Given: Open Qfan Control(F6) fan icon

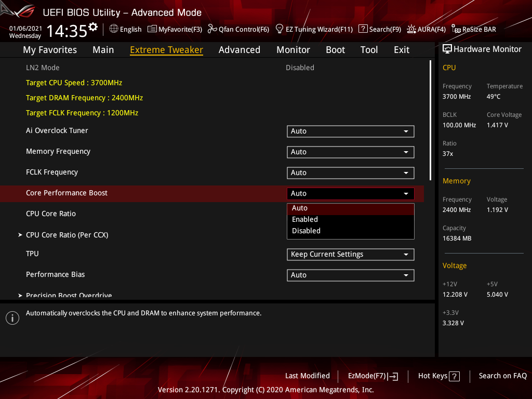Looking at the screenshot, I should point(212,29).
